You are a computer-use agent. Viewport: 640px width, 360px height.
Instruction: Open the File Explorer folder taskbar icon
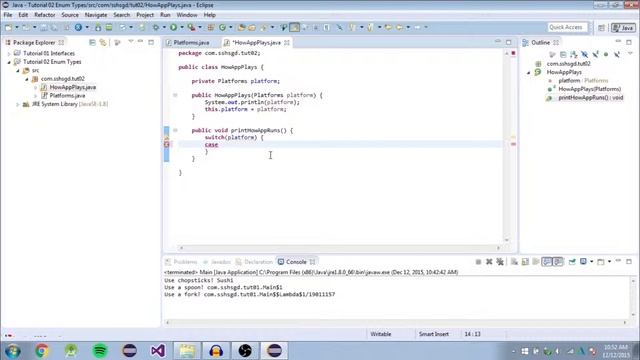coord(187,351)
